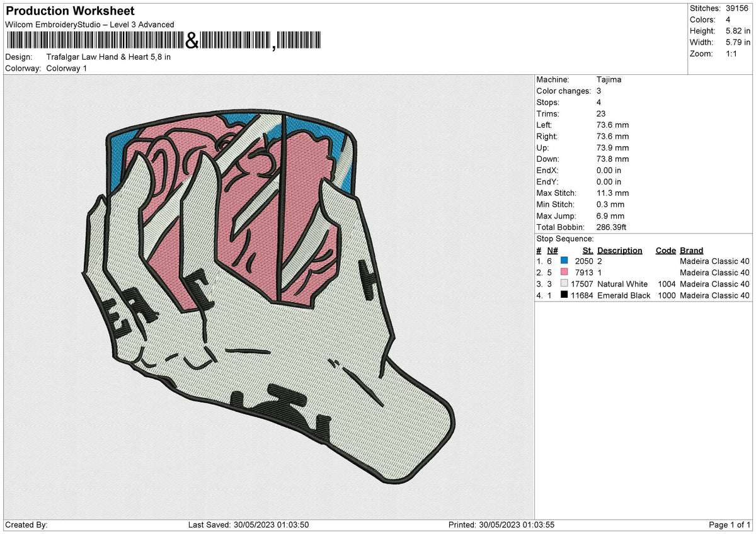Click the design name 'Trafalgar Law Hand & Heart 5,8 in'
Image resolution: width=756 pixels, height=534 pixels.
(x=108, y=57)
